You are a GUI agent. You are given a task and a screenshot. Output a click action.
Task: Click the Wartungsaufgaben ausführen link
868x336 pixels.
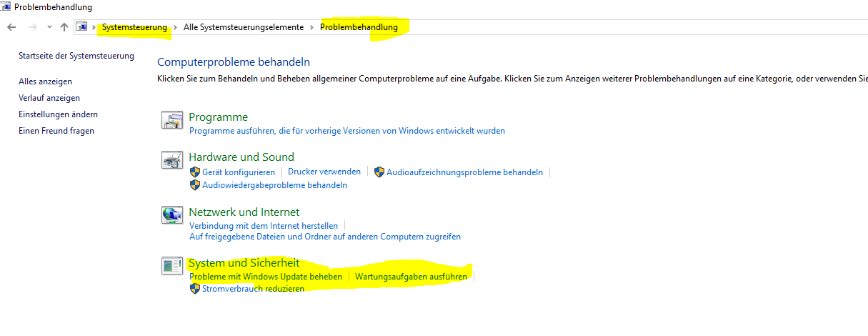(x=411, y=277)
